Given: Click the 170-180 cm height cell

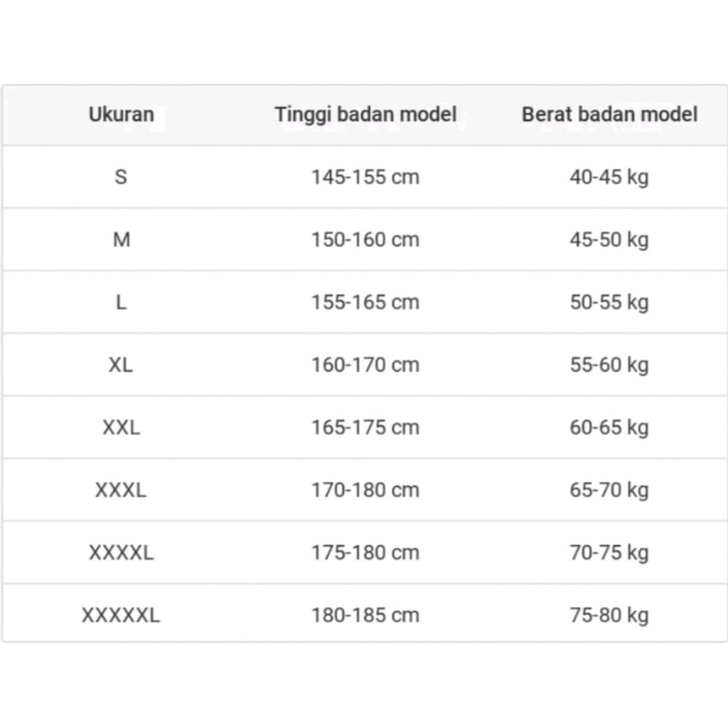Looking at the screenshot, I should [365, 490].
